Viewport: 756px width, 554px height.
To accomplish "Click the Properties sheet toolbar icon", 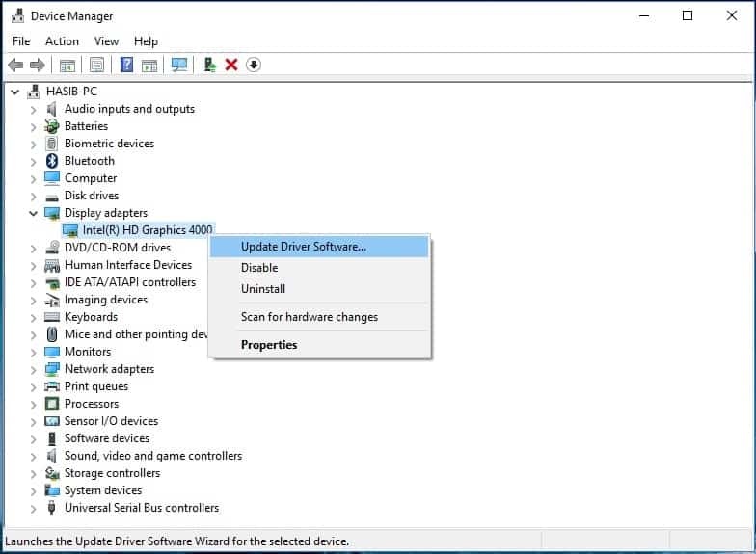I will [96, 65].
